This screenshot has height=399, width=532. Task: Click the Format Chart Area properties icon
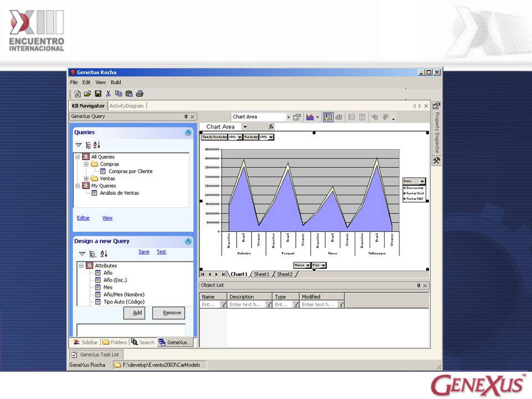[297, 117]
